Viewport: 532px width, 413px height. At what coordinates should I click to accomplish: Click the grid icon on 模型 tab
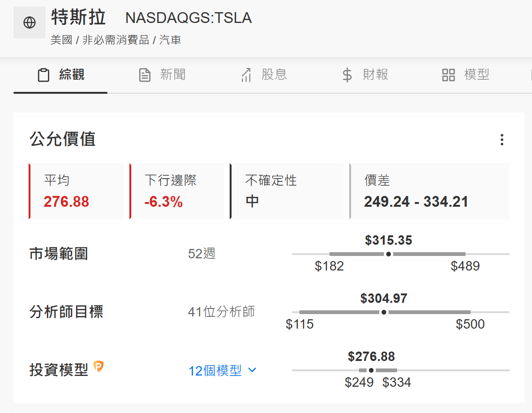448,75
